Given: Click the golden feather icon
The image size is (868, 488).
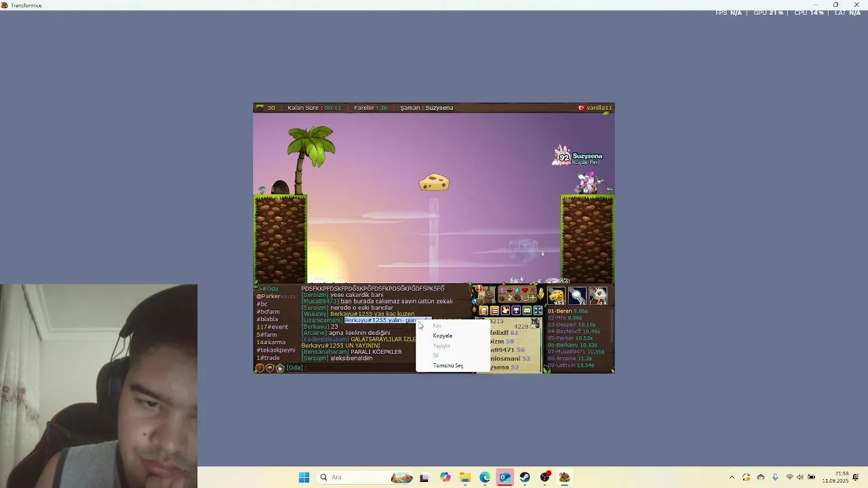Looking at the screenshot, I should (x=540, y=293).
